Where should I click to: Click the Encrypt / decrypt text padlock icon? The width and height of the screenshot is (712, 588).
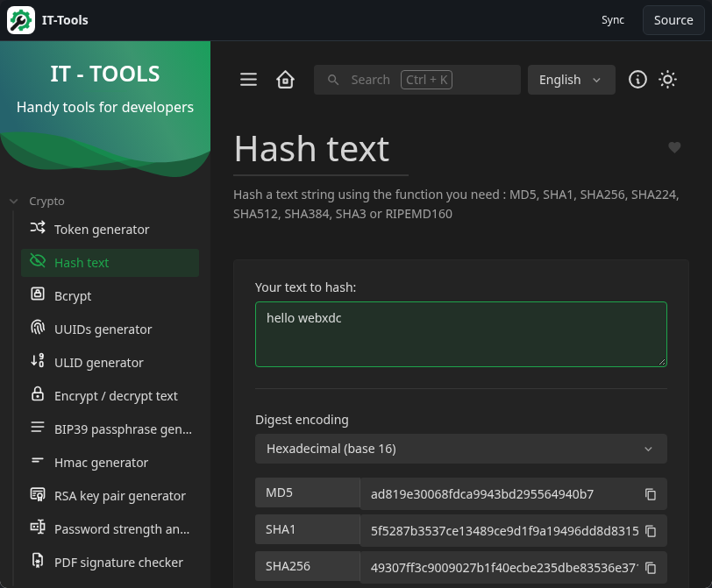click(38, 393)
